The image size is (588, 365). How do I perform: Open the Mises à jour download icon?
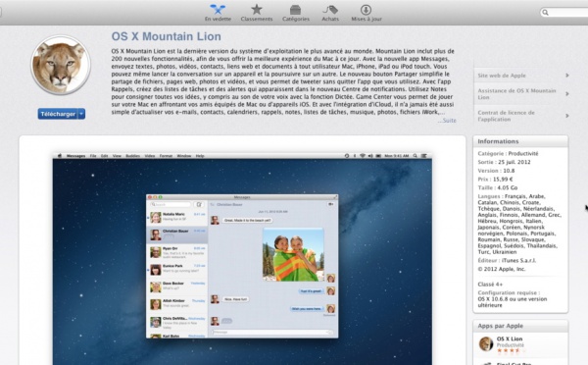click(366, 10)
